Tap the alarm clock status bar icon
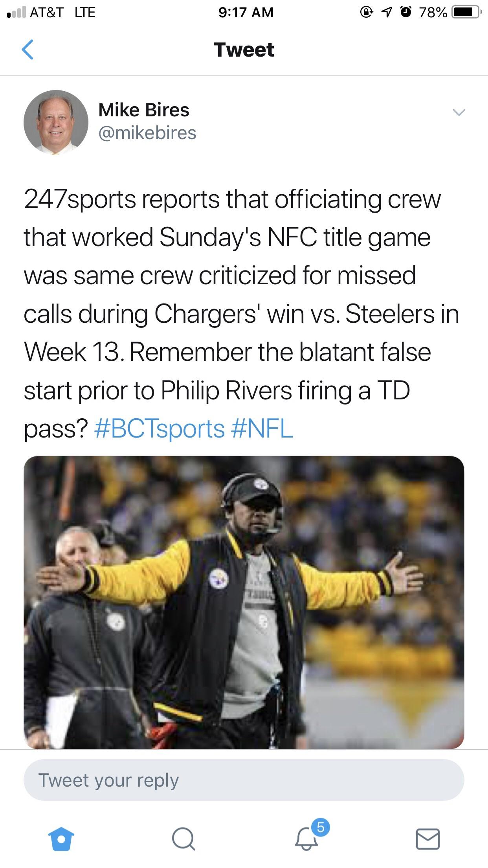Image resolution: width=488 pixels, height=868 pixels. (405, 11)
